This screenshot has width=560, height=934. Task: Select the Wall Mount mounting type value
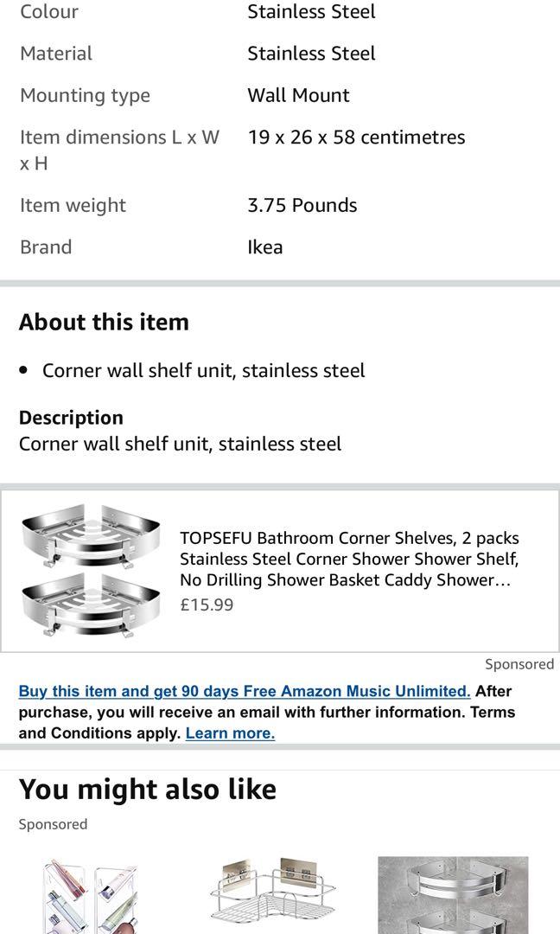[x=298, y=95]
